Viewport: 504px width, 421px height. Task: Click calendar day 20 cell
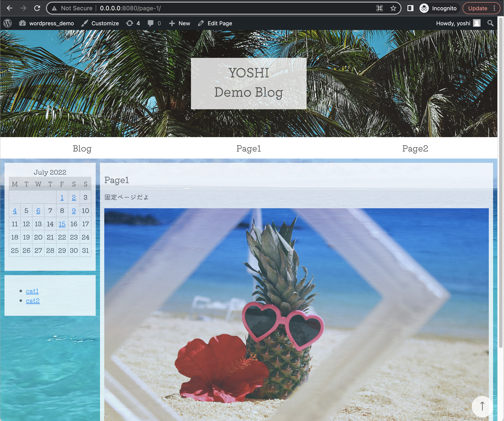tap(38, 237)
